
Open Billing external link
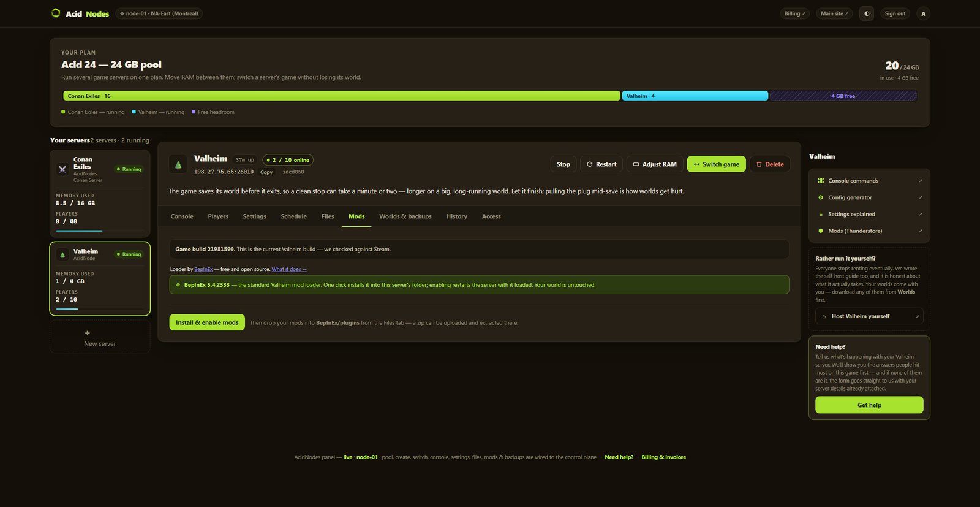(x=795, y=13)
